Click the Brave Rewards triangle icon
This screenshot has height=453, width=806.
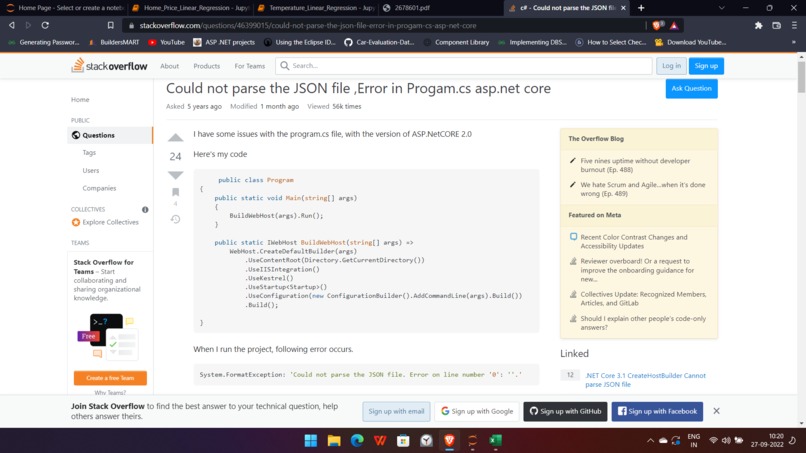[674, 25]
